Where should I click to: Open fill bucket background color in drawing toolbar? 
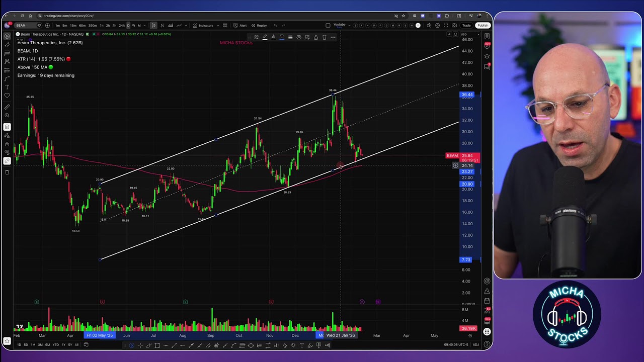(273, 37)
